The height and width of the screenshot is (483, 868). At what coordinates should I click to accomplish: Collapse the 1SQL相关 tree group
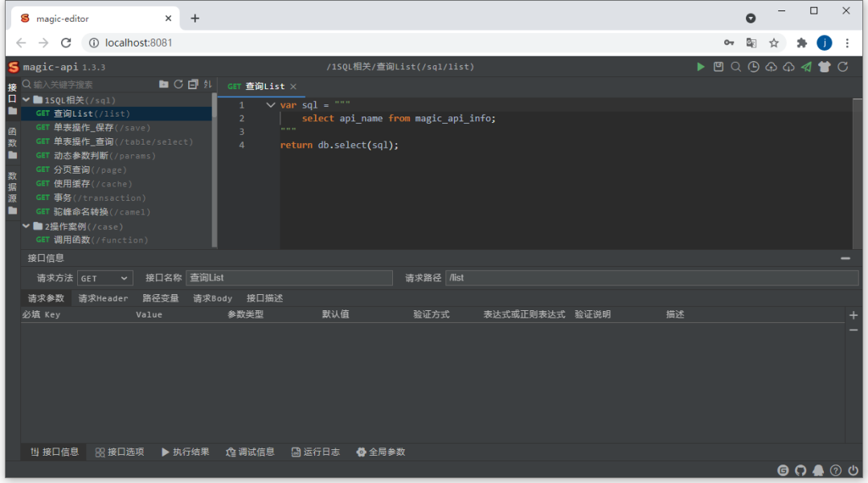(27, 99)
